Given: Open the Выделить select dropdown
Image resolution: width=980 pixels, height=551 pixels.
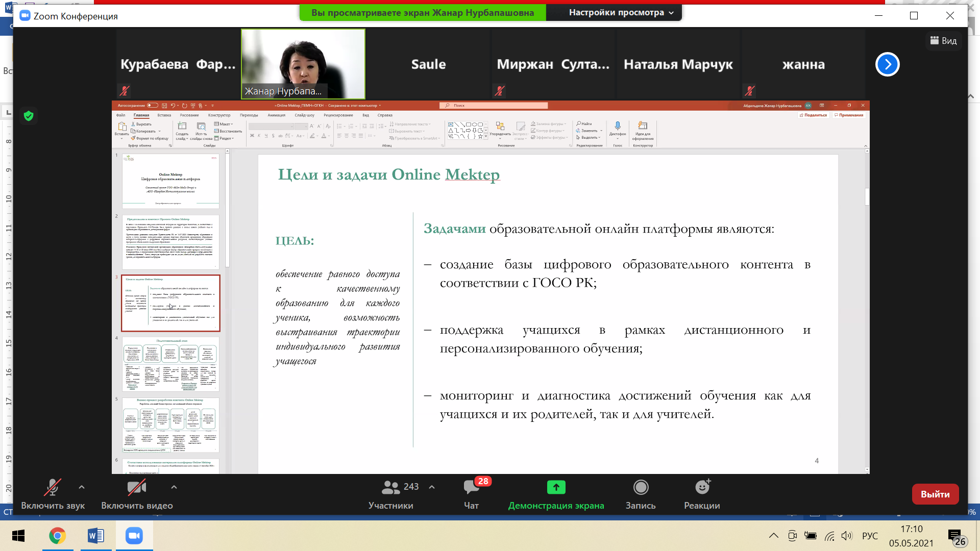Looking at the screenshot, I should tap(589, 137).
